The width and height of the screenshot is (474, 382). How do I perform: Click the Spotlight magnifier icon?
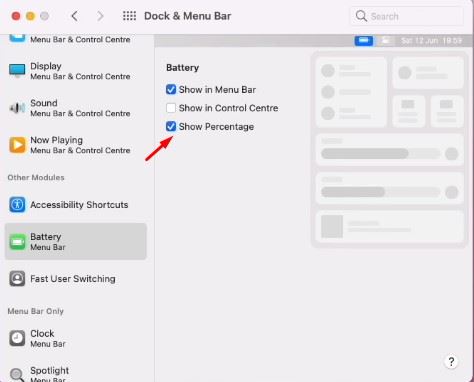tap(17, 375)
